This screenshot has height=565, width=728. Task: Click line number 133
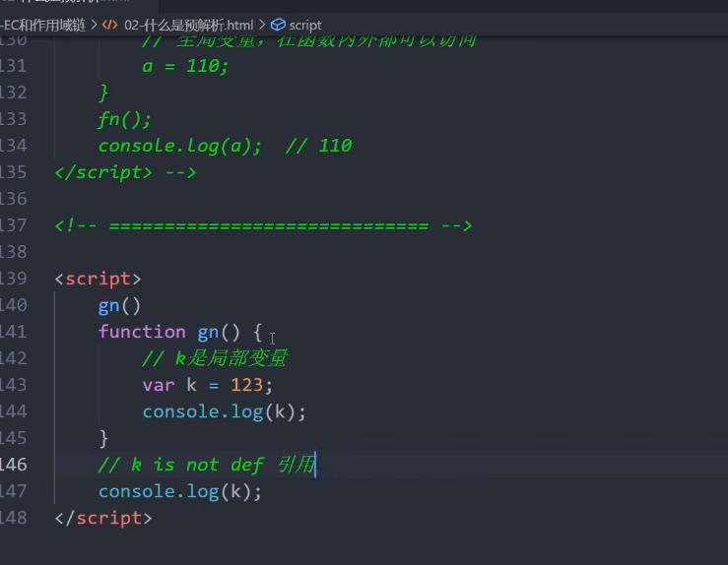pyautogui.click(x=13, y=119)
